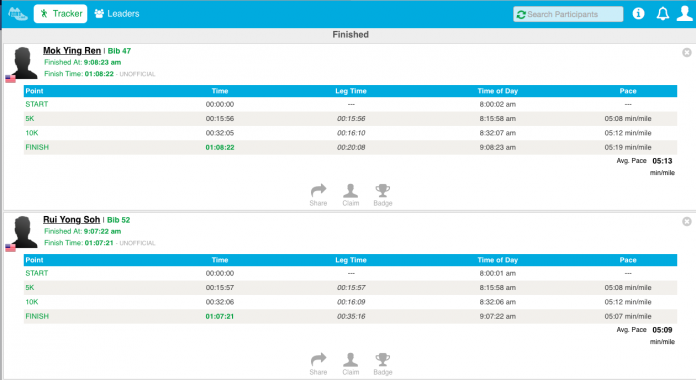Share Rui Yong Soh's result
696x380 pixels.
tap(318, 364)
